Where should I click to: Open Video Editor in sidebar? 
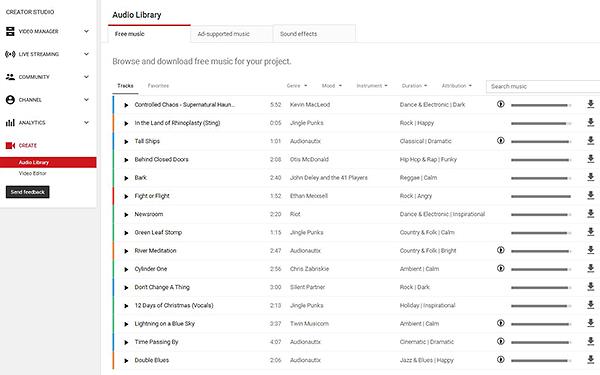click(33, 173)
